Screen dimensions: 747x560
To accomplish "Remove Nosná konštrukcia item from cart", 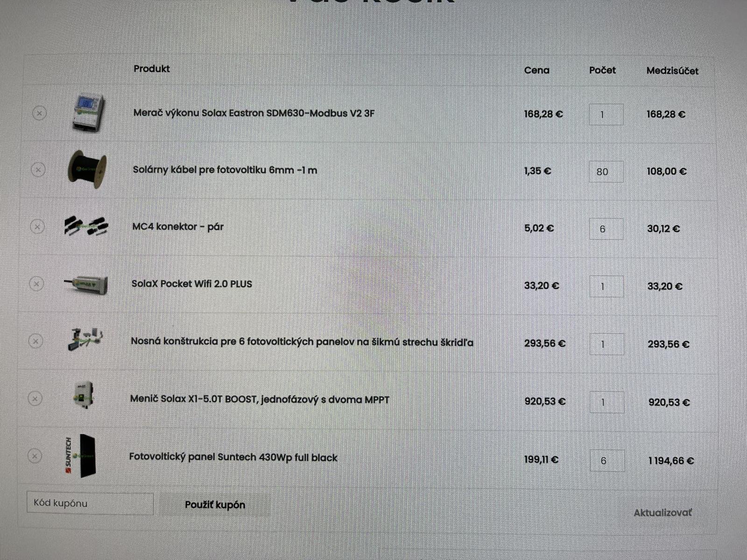I will [x=35, y=341].
